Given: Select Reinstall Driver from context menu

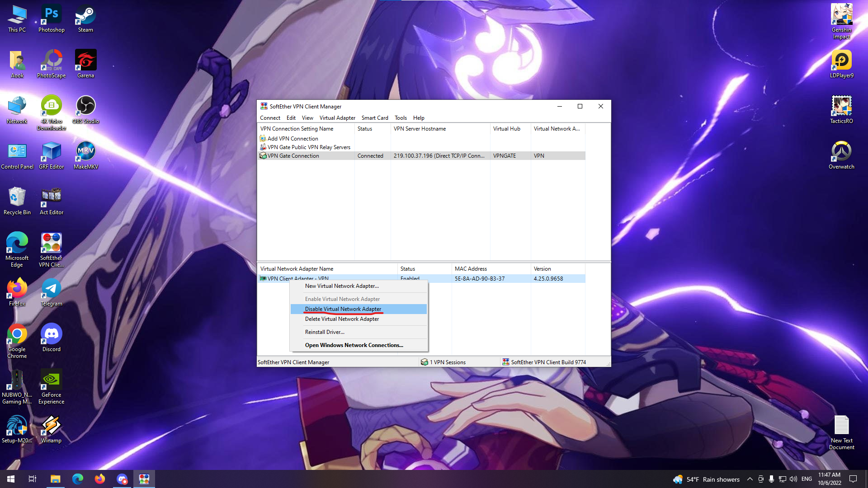Looking at the screenshot, I should click(x=359, y=332).
